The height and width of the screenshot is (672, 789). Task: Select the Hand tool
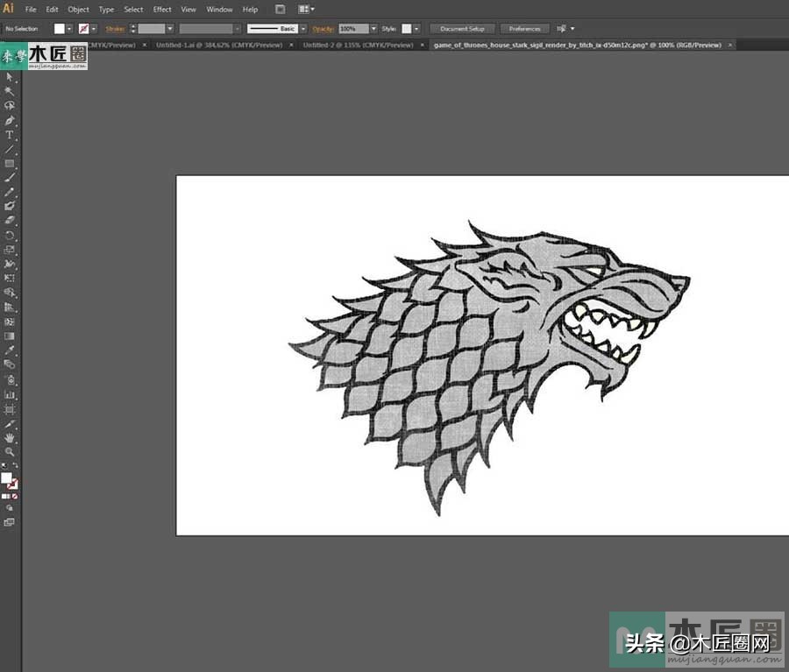(9, 438)
